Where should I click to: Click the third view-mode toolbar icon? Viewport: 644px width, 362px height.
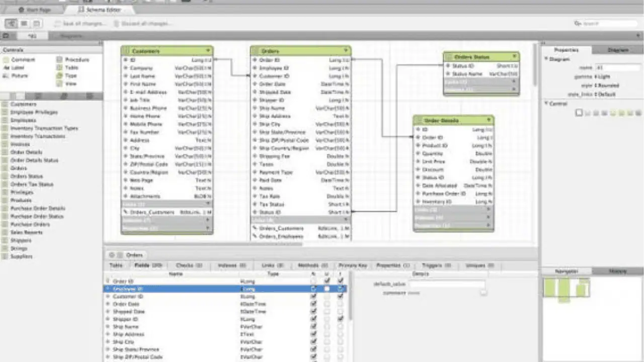(37, 24)
